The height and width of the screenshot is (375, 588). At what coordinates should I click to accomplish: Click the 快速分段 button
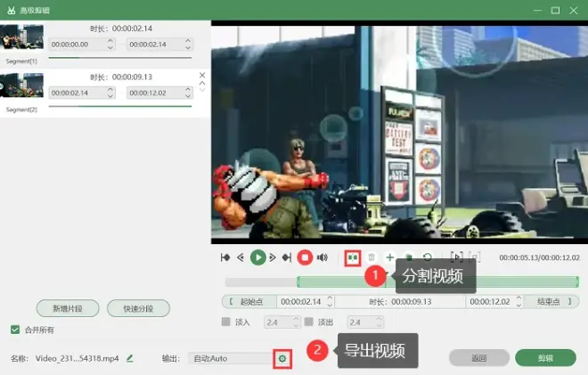tap(138, 308)
